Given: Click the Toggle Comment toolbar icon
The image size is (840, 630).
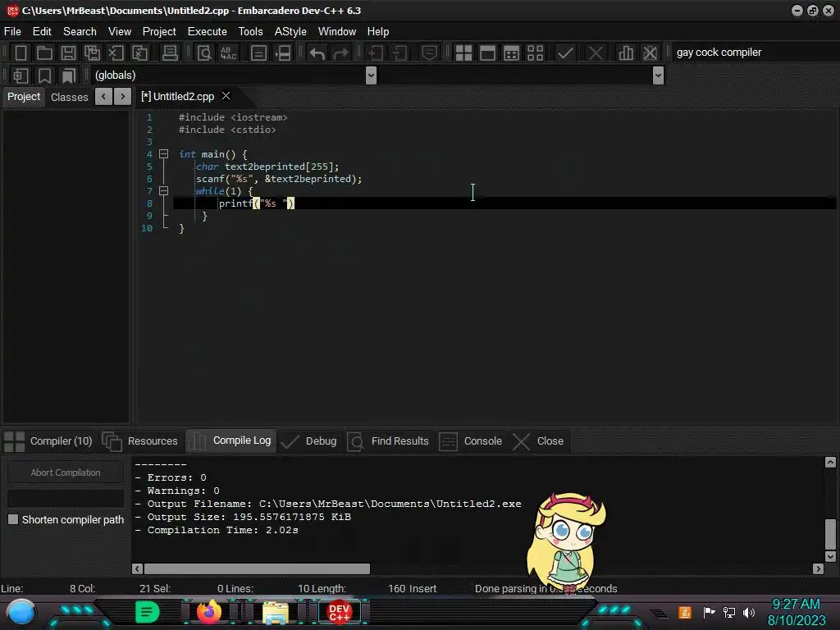Looking at the screenshot, I should tap(429, 52).
